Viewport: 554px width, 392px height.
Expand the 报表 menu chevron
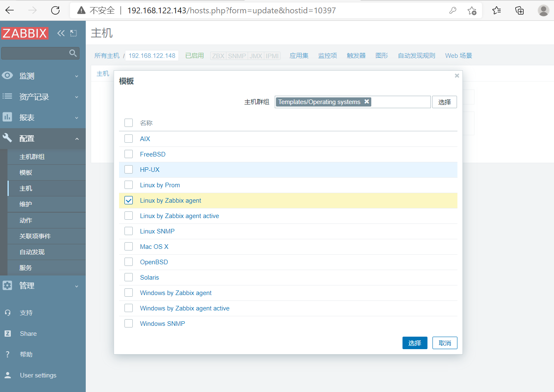pos(77,118)
